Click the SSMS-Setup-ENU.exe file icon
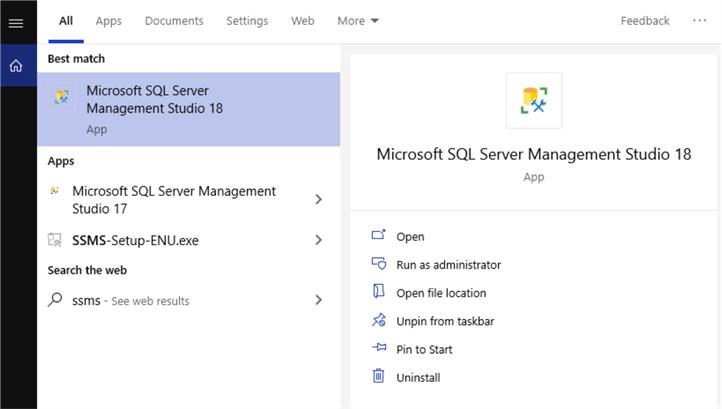The width and height of the screenshot is (722, 409). 56,240
